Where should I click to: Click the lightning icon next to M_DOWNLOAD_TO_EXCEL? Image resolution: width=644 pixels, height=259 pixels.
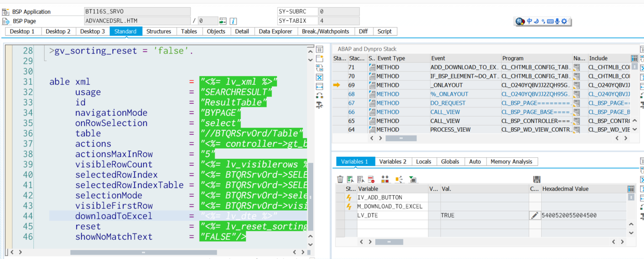(349, 207)
